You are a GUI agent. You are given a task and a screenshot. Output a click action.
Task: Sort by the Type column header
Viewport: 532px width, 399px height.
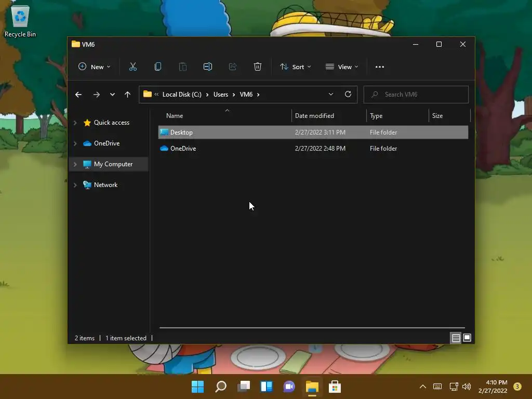coord(376,116)
